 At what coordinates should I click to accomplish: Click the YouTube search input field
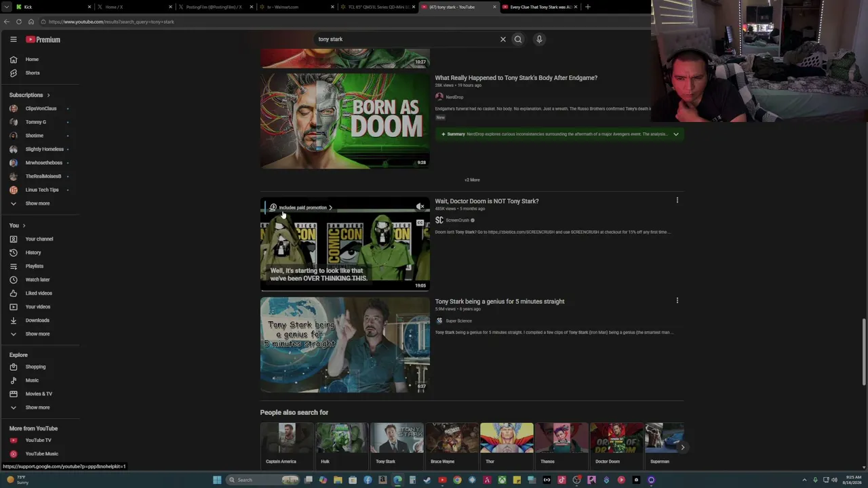(407, 39)
